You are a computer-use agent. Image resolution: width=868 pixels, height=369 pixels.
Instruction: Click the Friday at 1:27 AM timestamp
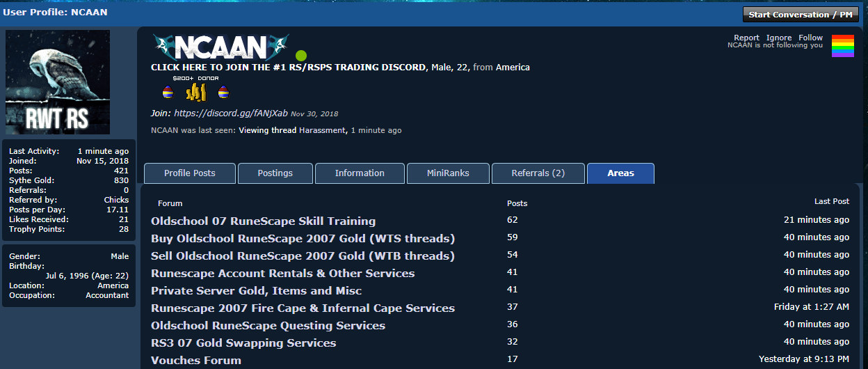coord(812,307)
